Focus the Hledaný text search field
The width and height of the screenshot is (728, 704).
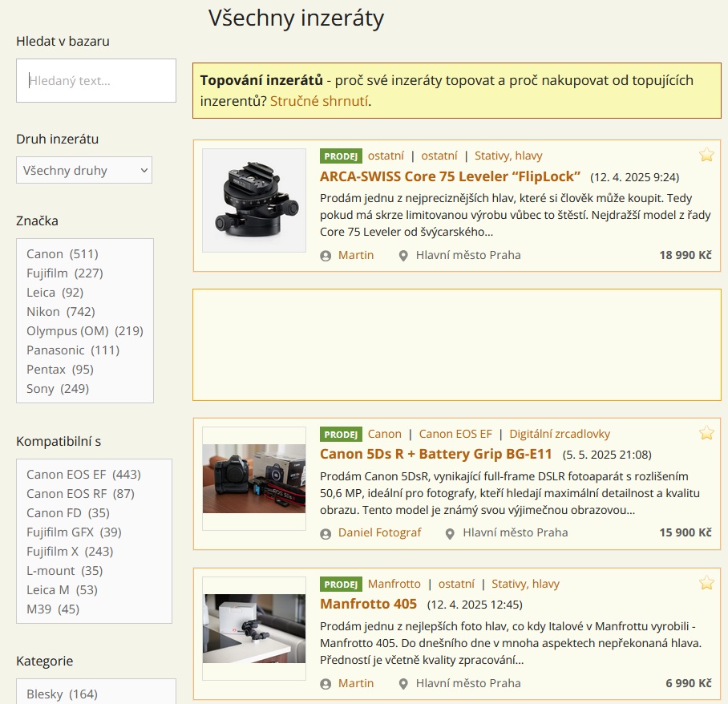96,80
